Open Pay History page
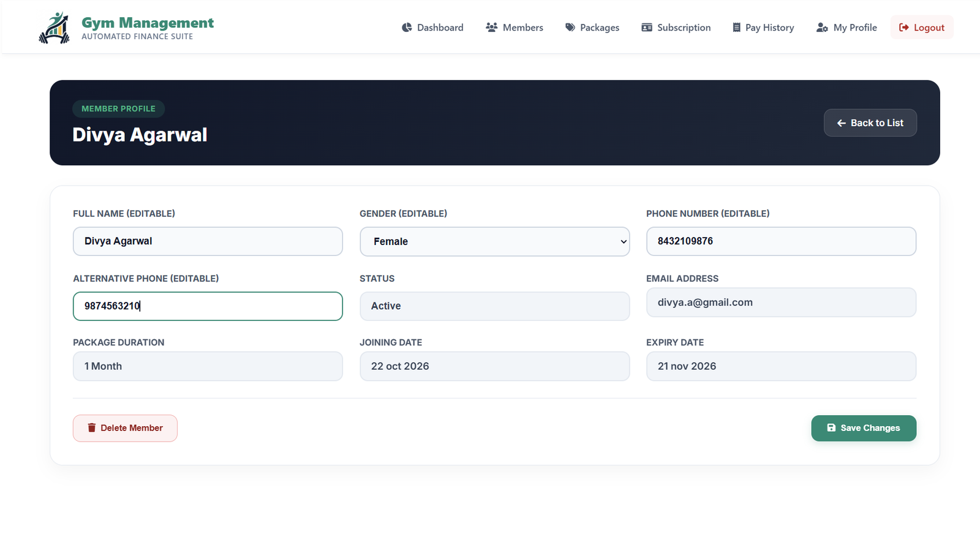Screen dimensions: 980x545 coord(763,28)
